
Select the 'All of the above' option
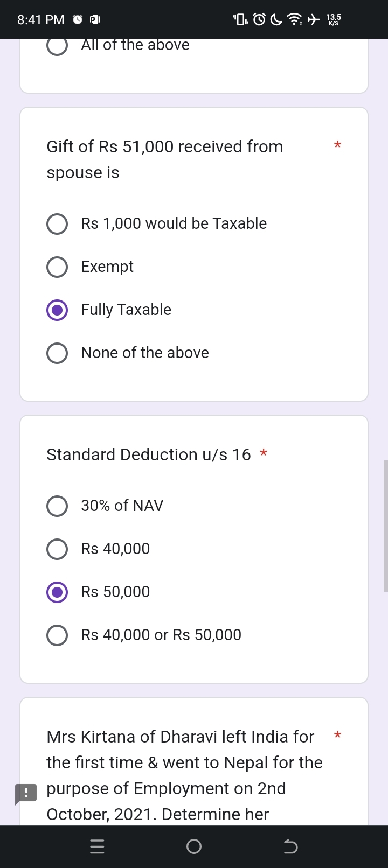click(57, 46)
